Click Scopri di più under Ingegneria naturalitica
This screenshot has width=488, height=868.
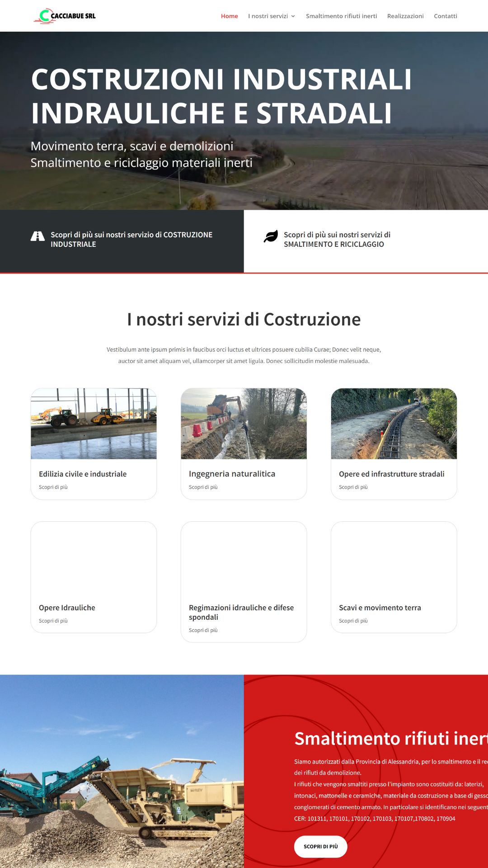[203, 487]
